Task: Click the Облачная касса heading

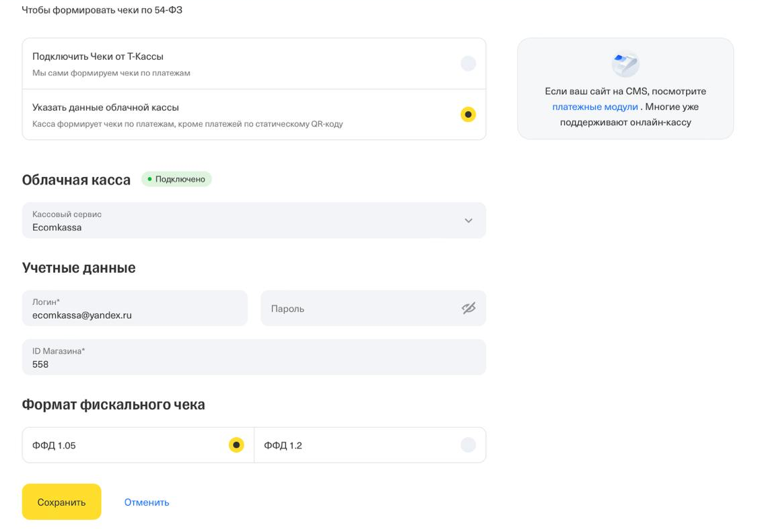Action: (76, 180)
